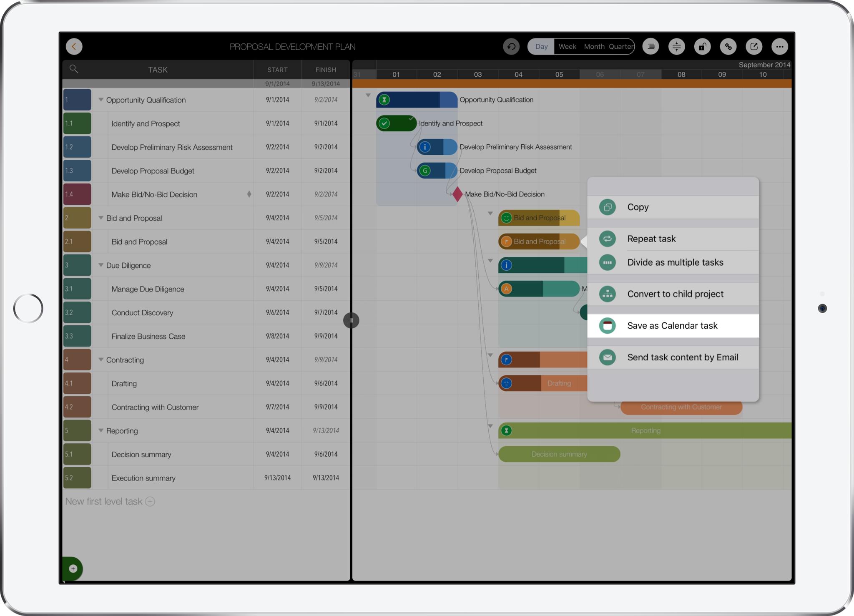Go back with the orange chevron button
Viewport: 854px width, 616px height.
[74, 47]
